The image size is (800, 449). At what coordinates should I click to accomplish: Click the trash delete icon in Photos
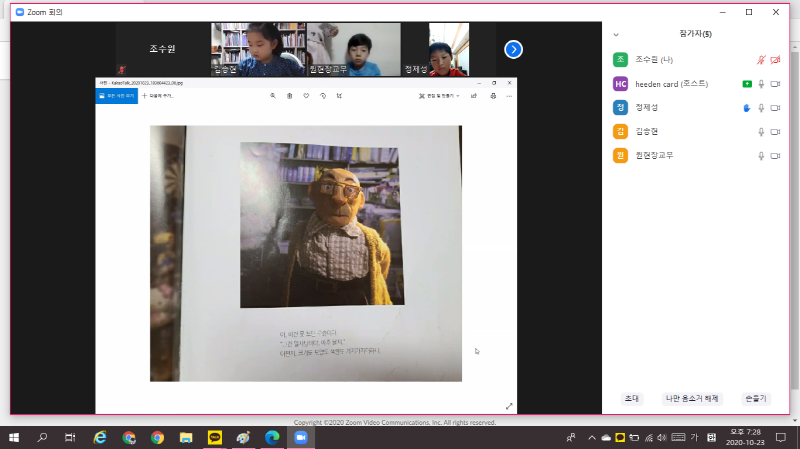click(289, 96)
